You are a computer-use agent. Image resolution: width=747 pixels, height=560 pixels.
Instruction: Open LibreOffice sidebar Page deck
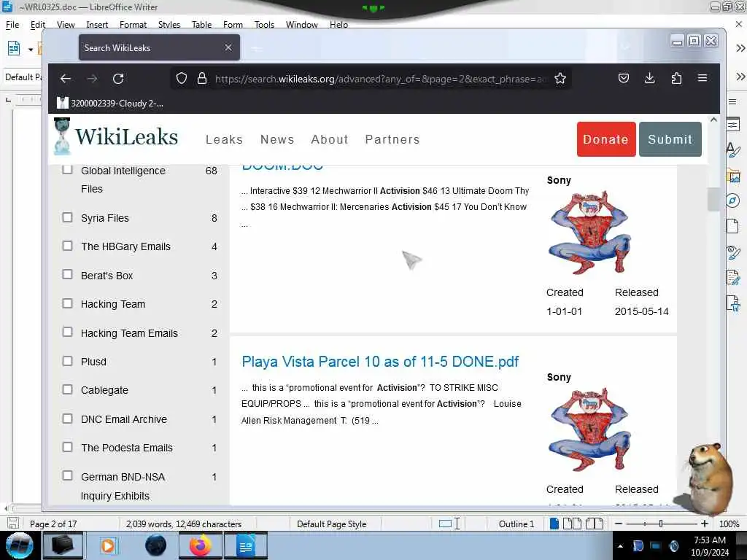point(732,226)
